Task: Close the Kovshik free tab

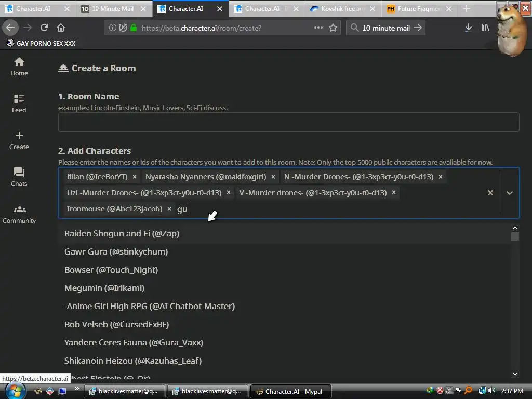Action: (372, 9)
